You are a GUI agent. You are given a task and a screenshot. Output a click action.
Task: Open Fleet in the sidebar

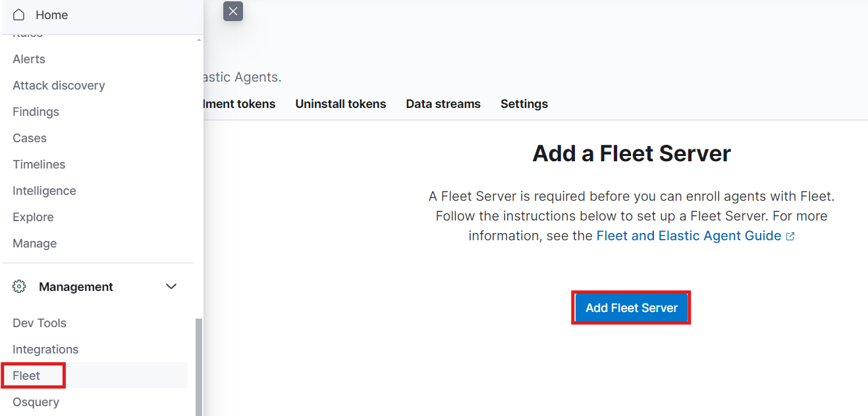[x=26, y=376]
